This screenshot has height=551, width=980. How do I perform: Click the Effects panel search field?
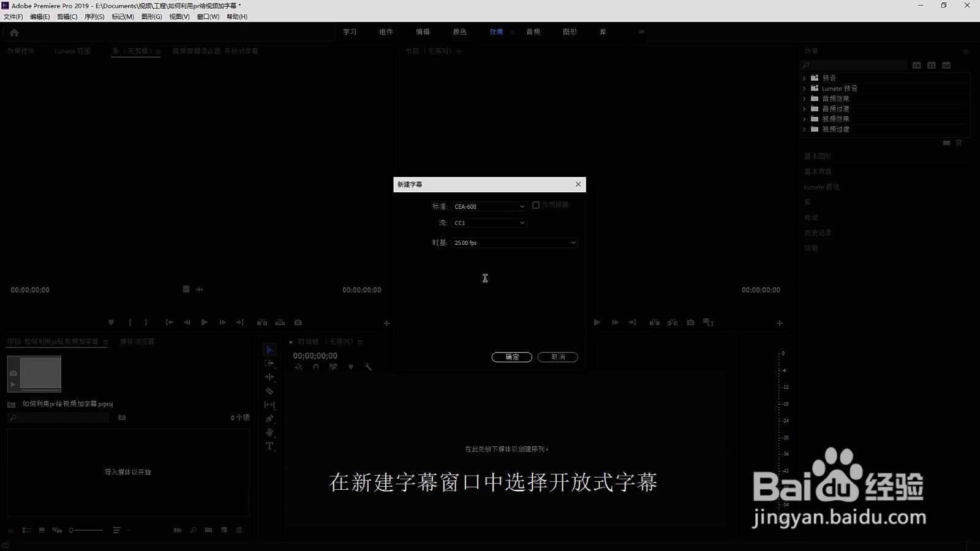click(854, 66)
